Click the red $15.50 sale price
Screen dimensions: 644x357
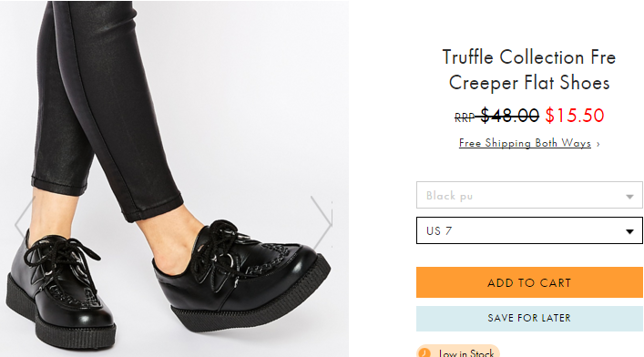pos(575,116)
